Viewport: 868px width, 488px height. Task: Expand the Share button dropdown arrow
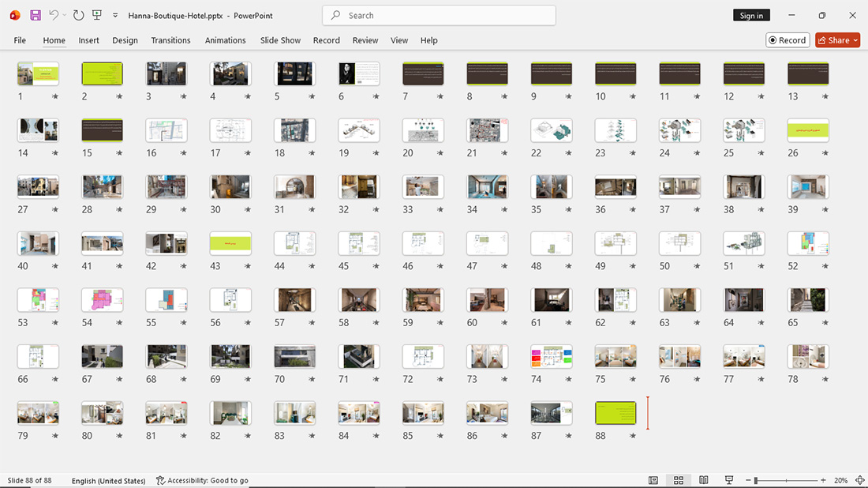tap(856, 40)
